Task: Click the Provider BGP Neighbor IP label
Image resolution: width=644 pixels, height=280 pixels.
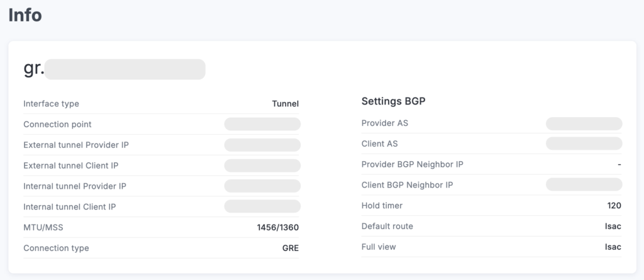Action: (412, 165)
